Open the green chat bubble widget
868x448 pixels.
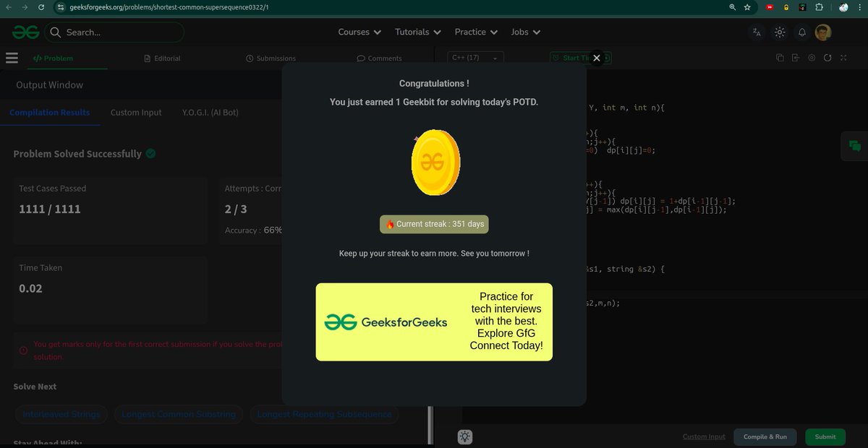coord(854,146)
